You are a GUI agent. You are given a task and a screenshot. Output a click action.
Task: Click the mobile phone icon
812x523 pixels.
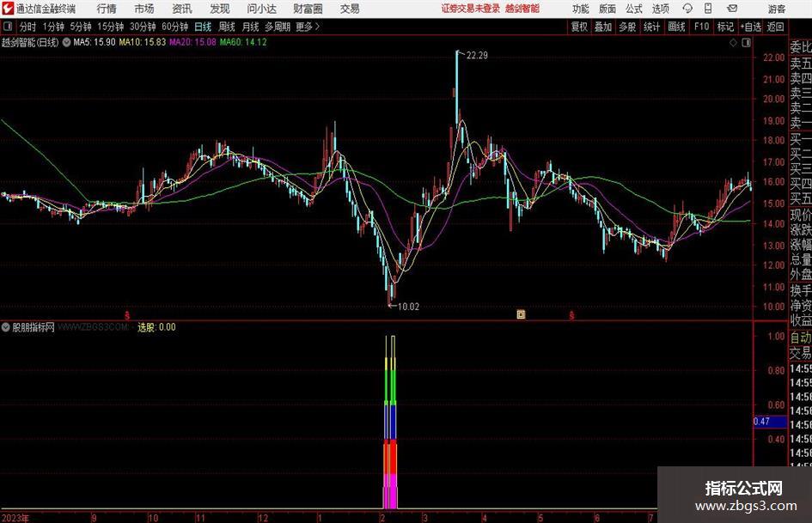point(708,9)
